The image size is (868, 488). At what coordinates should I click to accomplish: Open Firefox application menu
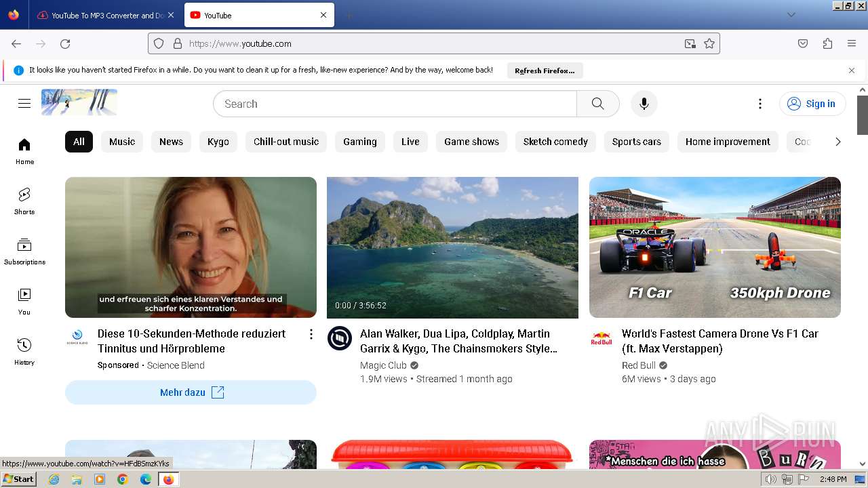point(852,43)
